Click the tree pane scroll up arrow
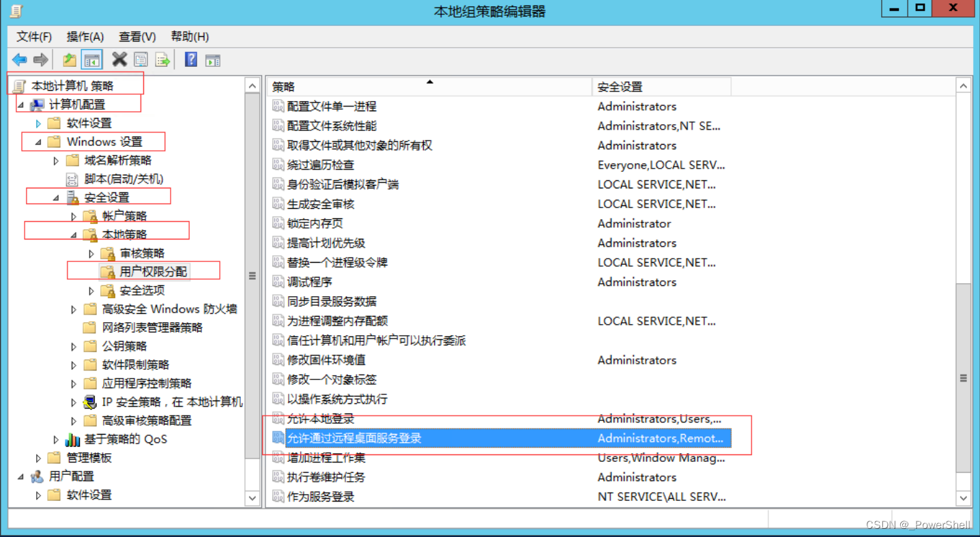980x537 pixels. [x=253, y=86]
